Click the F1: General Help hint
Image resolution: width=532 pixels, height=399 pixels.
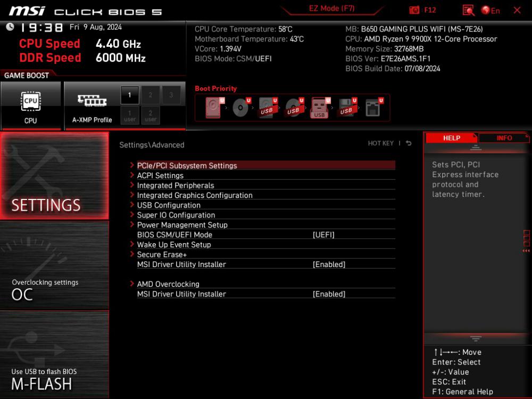462,392
